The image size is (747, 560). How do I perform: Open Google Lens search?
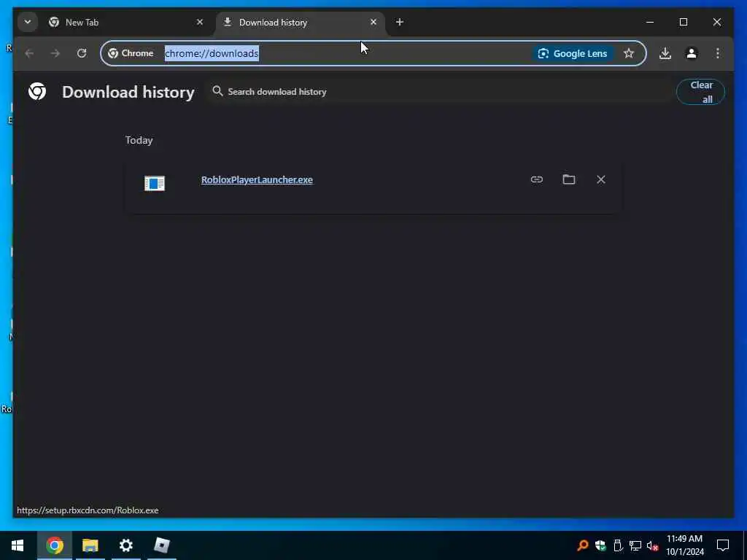coord(572,53)
